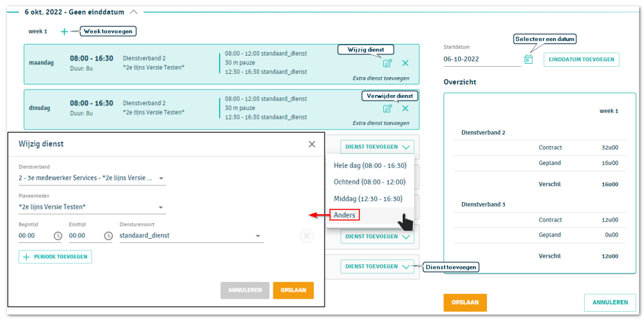Open the Dienstverband dropdown
Screen dimensions: 644x320
point(161,178)
